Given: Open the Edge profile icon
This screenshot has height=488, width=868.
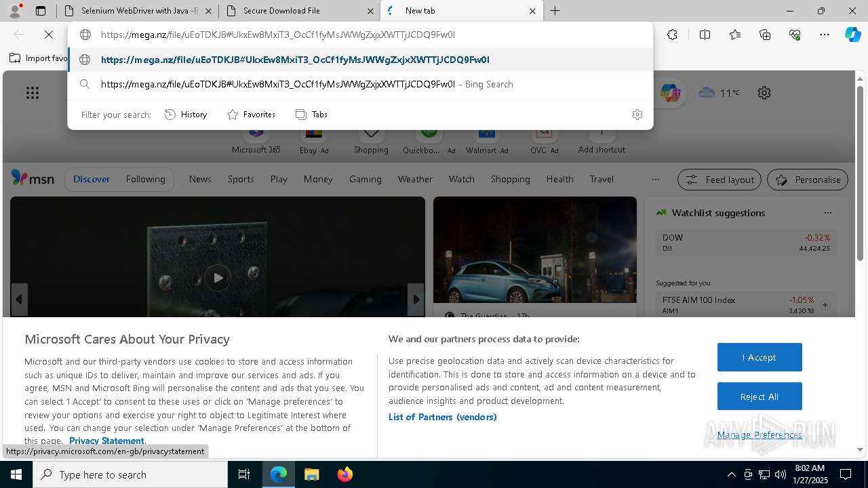Looking at the screenshot, I should (x=15, y=11).
